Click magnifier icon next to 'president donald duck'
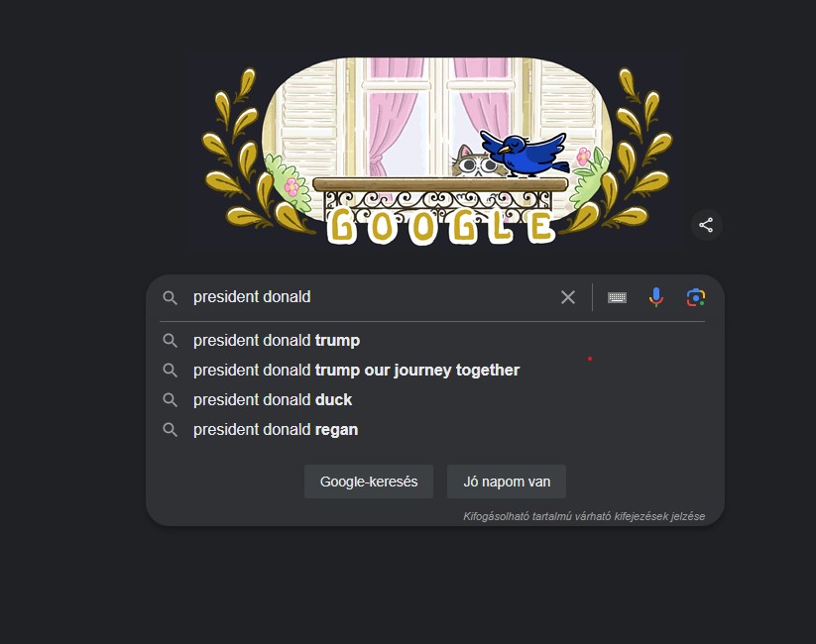Viewport: 816px width, 644px height. pos(171,400)
